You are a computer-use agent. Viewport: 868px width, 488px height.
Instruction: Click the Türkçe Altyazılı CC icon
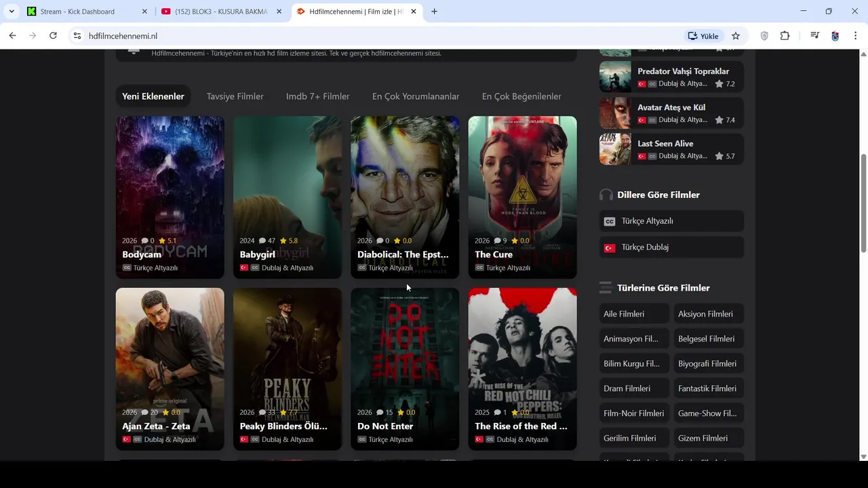click(x=610, y=222)
